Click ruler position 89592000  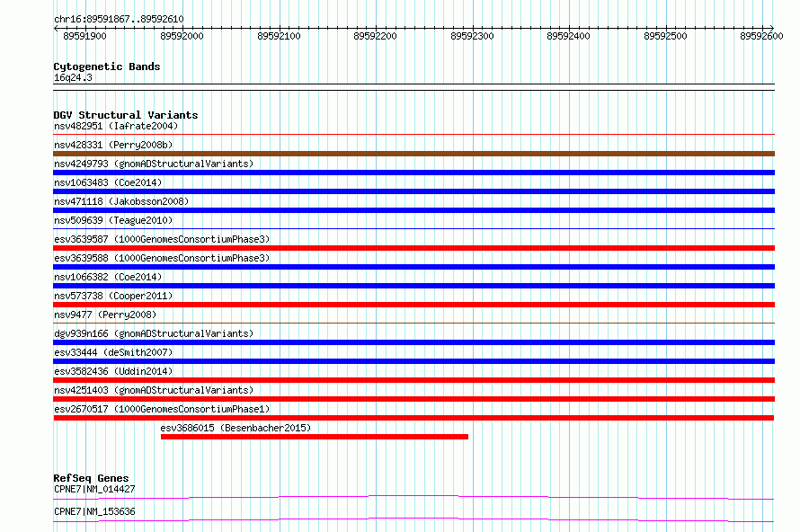click(182, 36)
